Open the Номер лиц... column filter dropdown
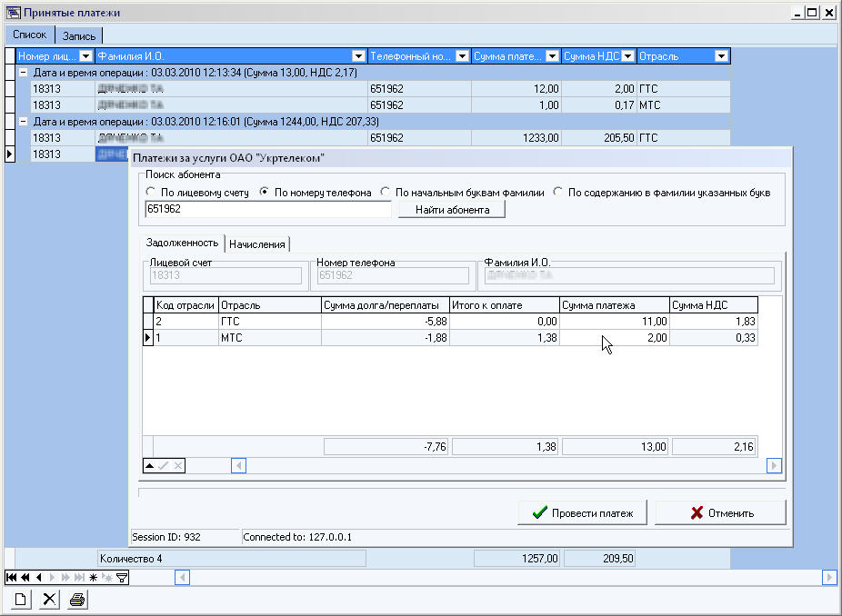The width and height of the screenshot is (842, 616). pos(85,56)
